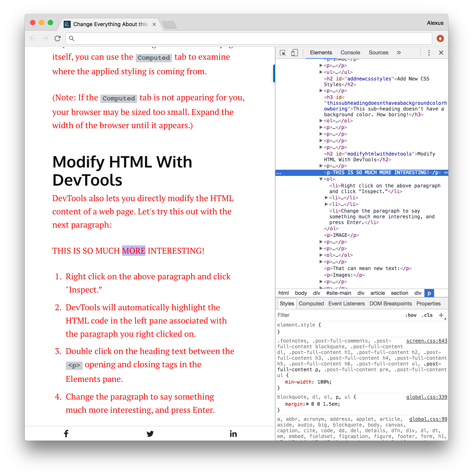
Task: Toggle the .cls element classes panel
Action: tap(427, 315)
